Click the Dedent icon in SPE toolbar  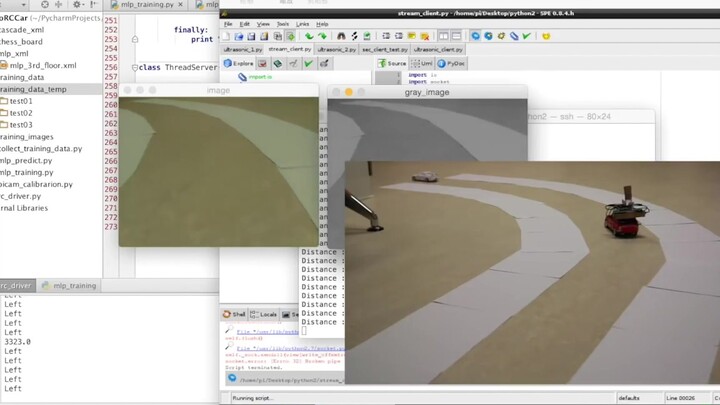399,36
